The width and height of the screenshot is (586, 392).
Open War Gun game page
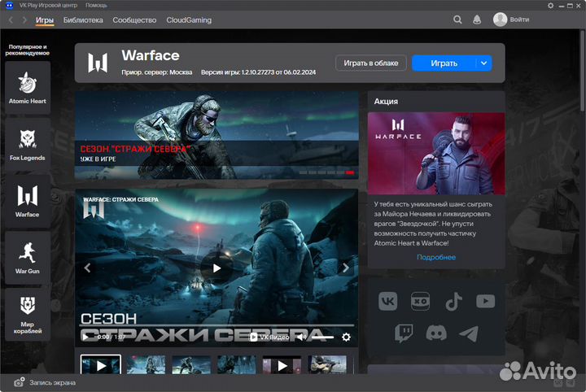pos(28,257)
